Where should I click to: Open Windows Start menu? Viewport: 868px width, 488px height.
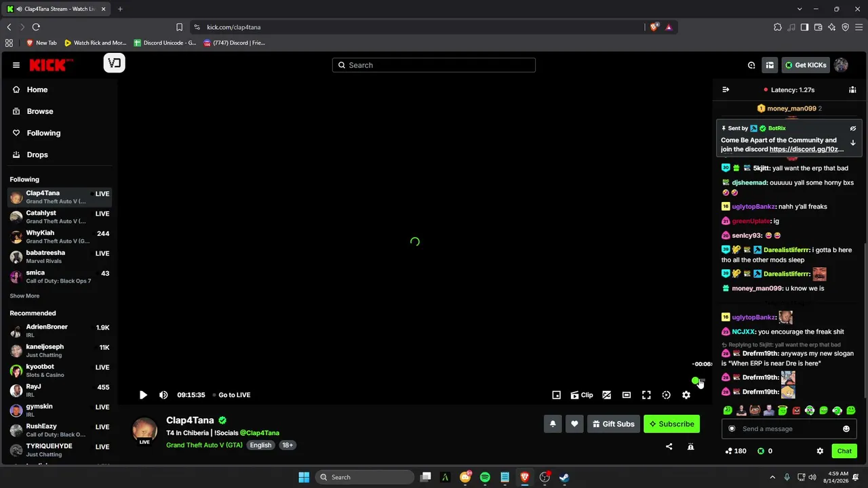(x=304, y=477)
